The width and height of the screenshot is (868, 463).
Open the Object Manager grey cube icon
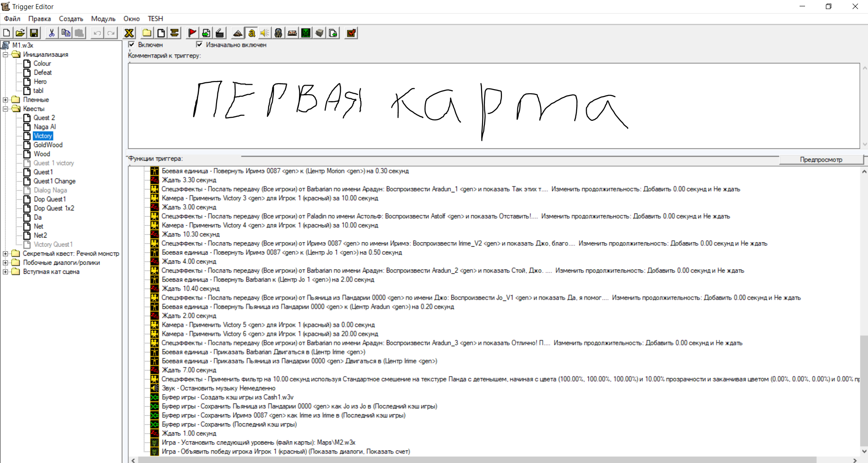point(319,33)
